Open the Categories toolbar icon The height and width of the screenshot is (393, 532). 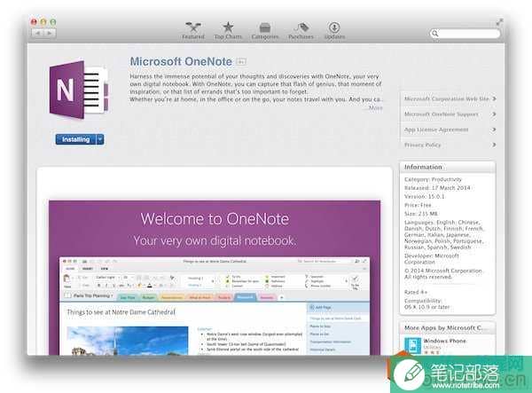point(264,28)
